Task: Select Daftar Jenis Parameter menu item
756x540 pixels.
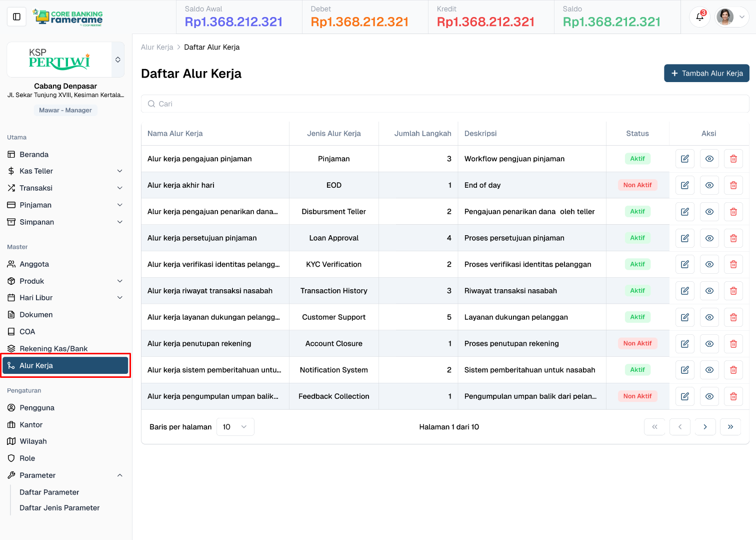Action: click(x=59, y=508)
